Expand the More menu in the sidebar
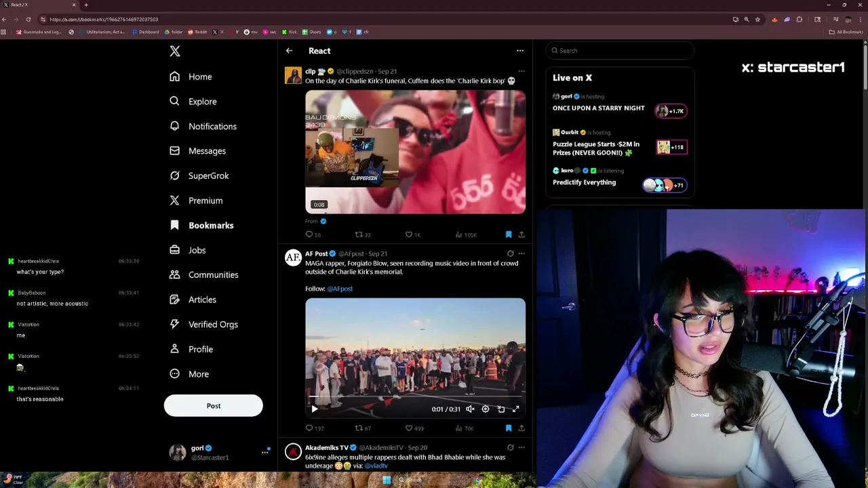868x488 pixels. pyautogui.click(x=189, y=374)
